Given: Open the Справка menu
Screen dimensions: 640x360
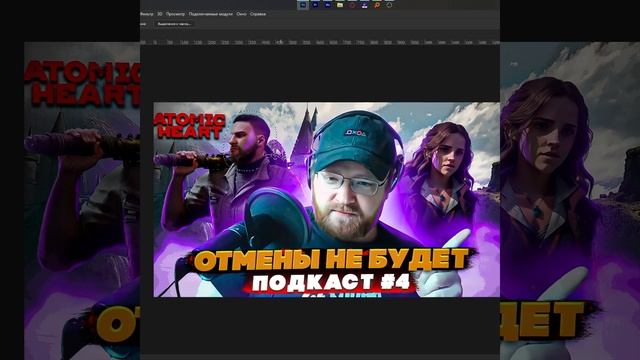Looking at the screenshot, I should pyautogui.click(x=258, y=14).
